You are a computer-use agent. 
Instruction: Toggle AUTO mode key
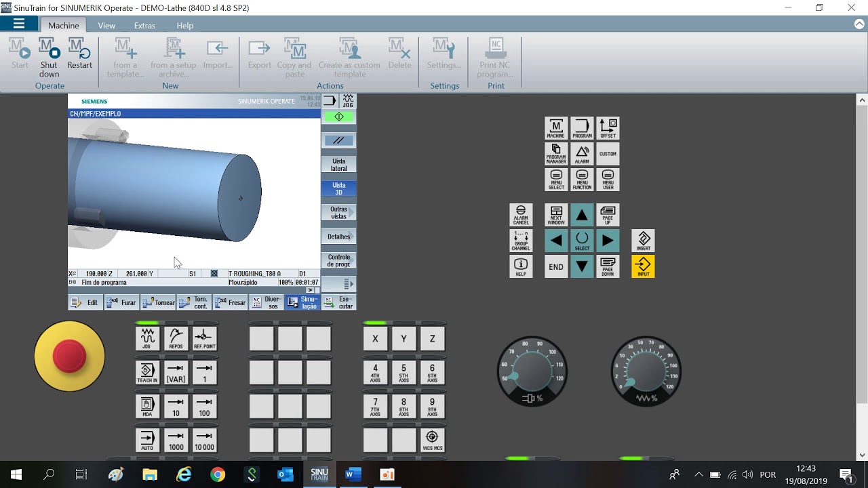pyautogui.click(x=147, y=440)
